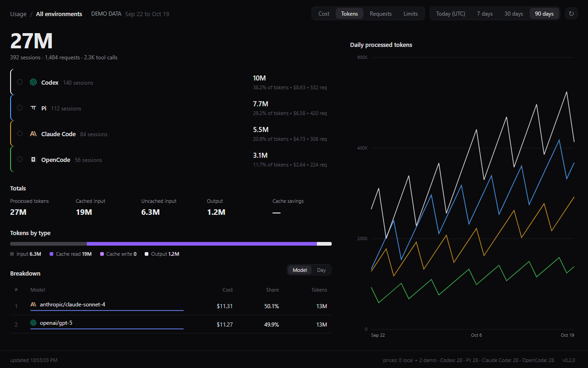Click the All environments breadcrumb

[x=59, y=14]
